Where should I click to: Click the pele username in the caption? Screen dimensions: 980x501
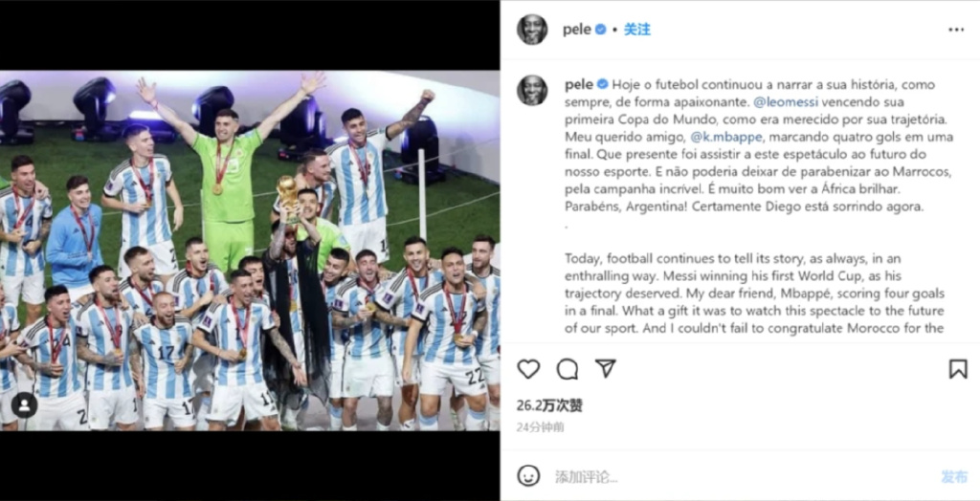tap(578, 84)
